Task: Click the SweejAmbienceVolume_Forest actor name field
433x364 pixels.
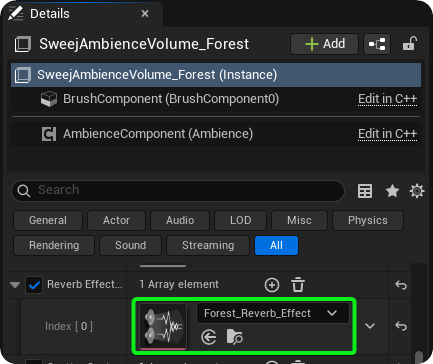Action: click(x=144, y=44)
